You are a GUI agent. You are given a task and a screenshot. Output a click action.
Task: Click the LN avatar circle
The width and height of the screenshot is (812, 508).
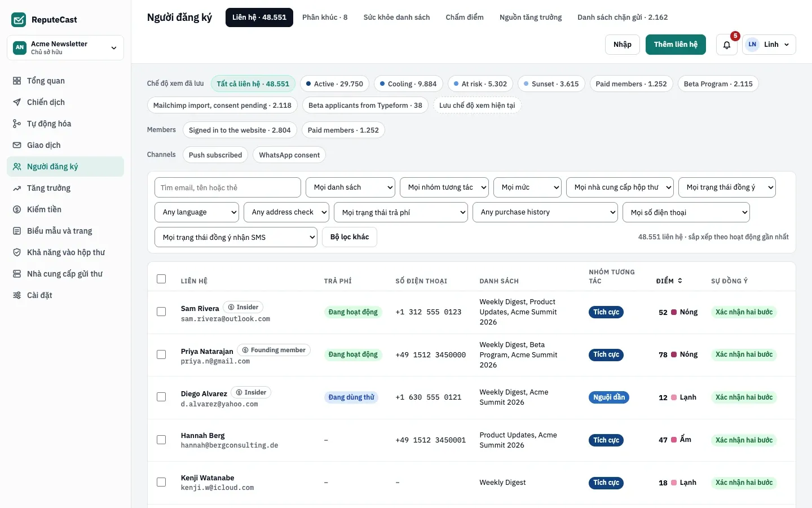click(752, 45)
